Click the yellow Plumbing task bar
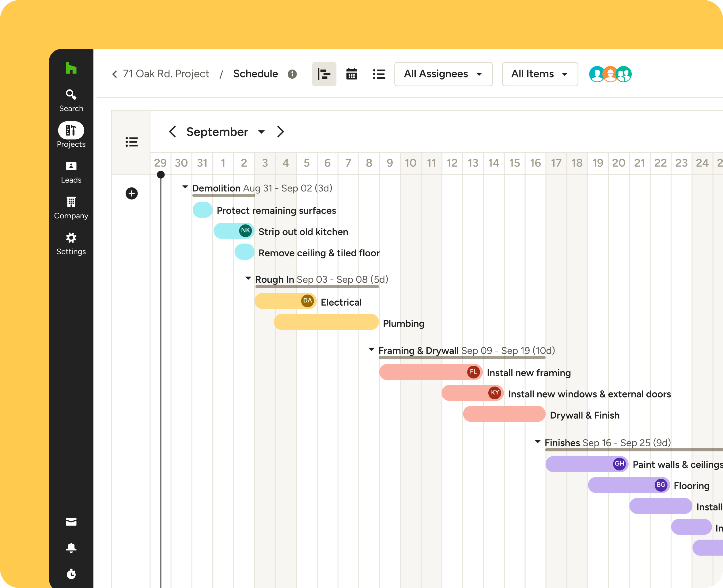The width and height of the screenshot is (723, 588). click(326, 322)
